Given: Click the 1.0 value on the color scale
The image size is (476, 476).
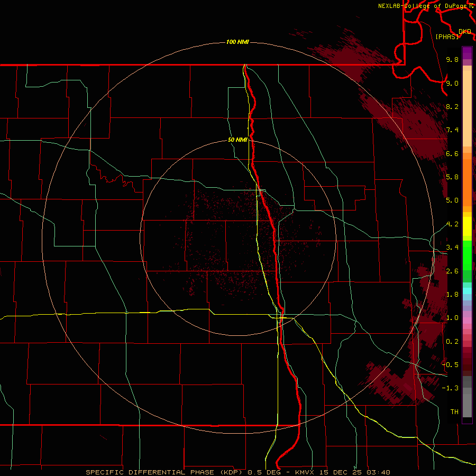Looking at the screenshot, I should coord(452,318).
